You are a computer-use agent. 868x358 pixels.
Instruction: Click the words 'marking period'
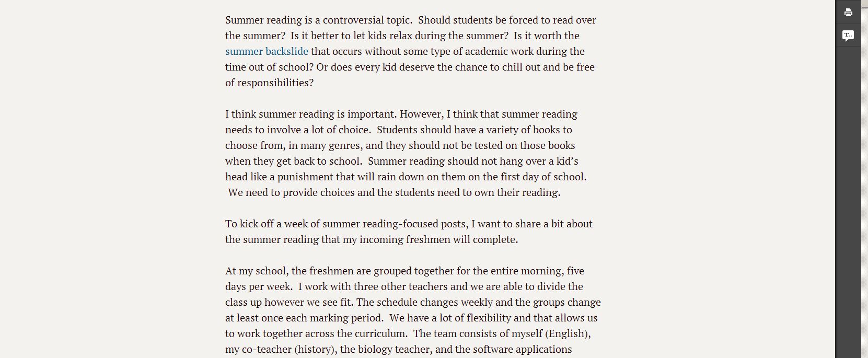346,318
